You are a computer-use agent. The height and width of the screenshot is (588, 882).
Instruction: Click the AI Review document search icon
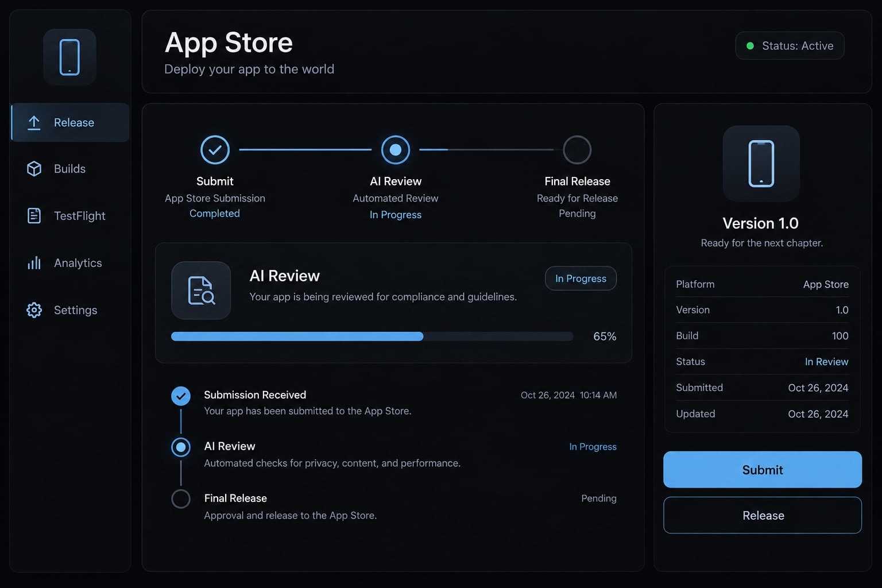(x=201, y=291)
